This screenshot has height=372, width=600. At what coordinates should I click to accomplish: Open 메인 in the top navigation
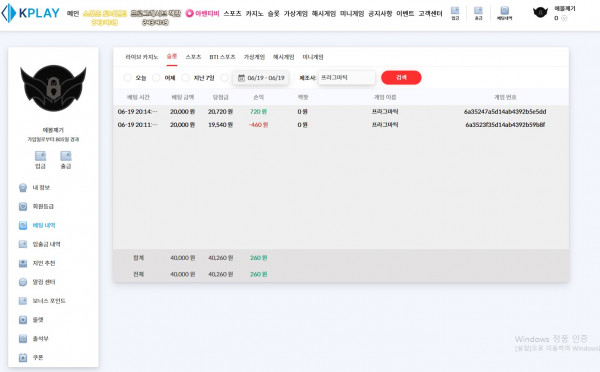click(73, 13)
